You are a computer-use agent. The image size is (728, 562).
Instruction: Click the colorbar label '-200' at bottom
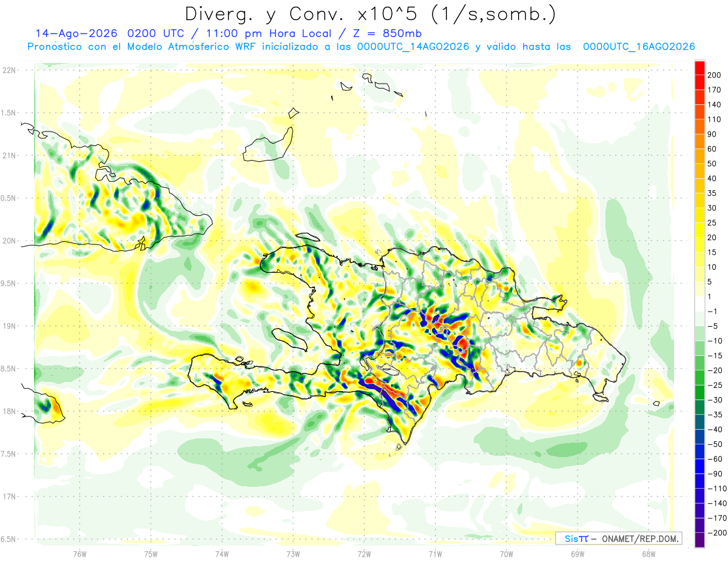point(716,533)
